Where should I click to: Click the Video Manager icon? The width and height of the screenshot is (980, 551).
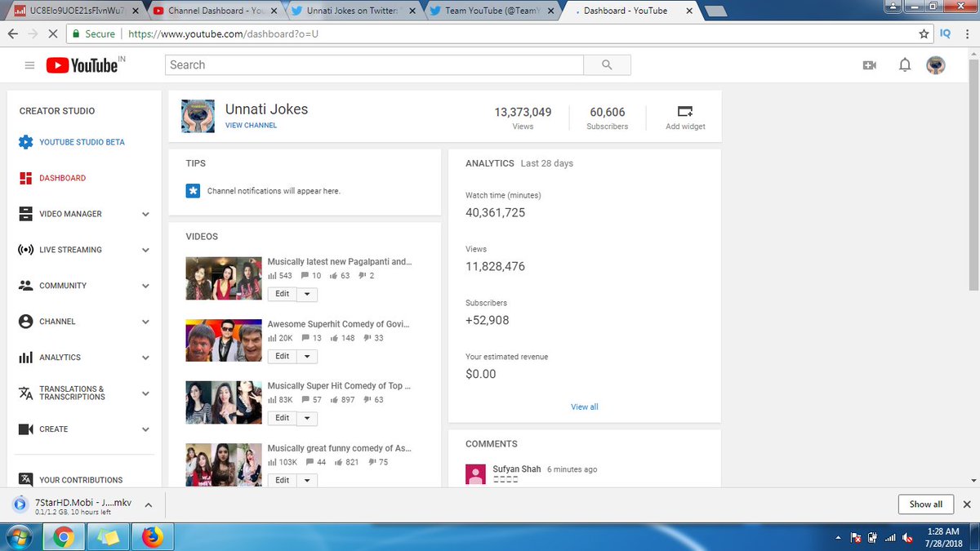[x=25, y=214]
